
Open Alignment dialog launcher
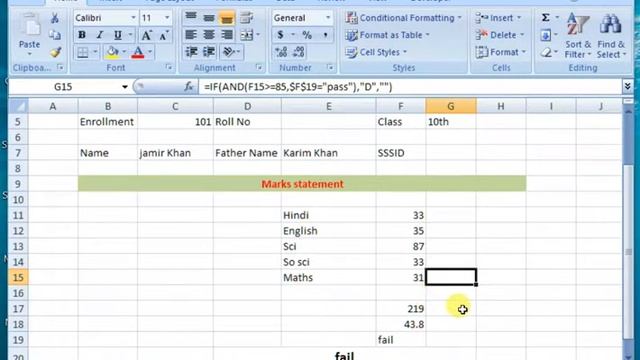pos(259,67)
